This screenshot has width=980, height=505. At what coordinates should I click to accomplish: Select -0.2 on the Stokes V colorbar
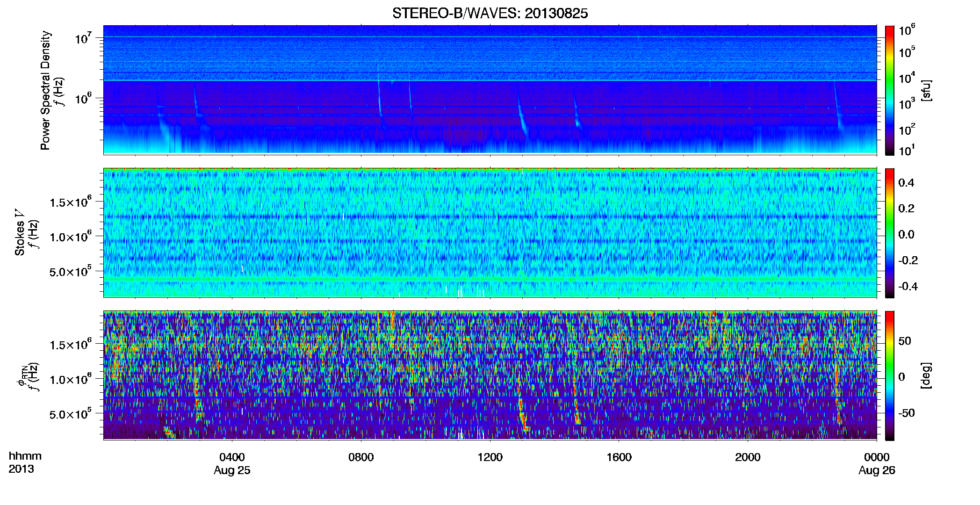908,260
